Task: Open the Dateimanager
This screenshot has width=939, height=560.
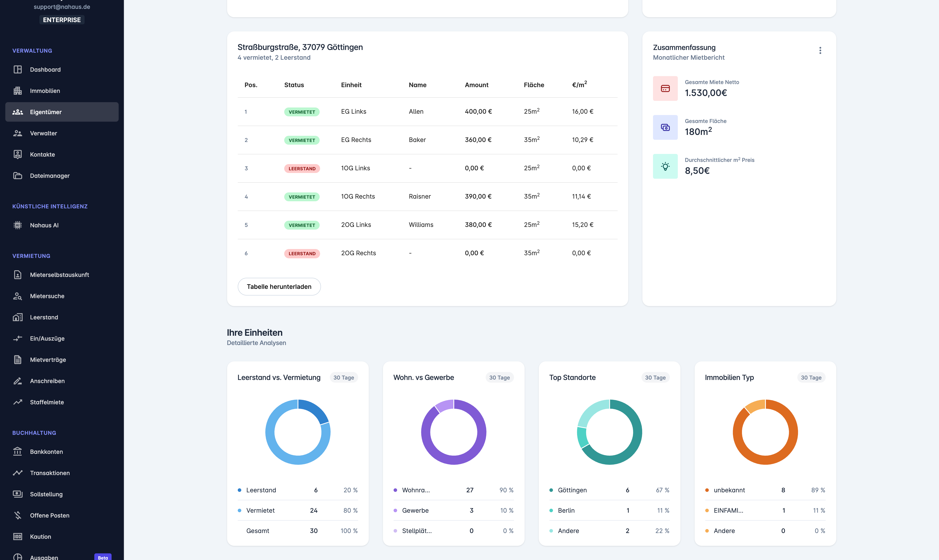Action: pos(49,175)
